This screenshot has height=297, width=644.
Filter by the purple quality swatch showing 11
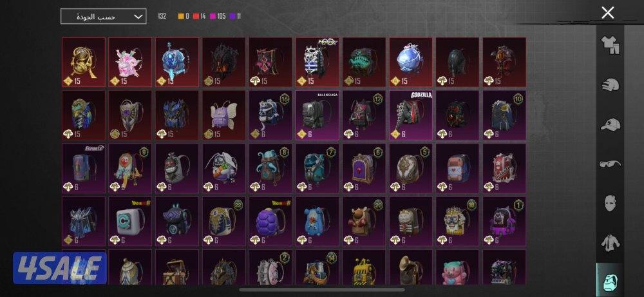(x=233, y=17)
